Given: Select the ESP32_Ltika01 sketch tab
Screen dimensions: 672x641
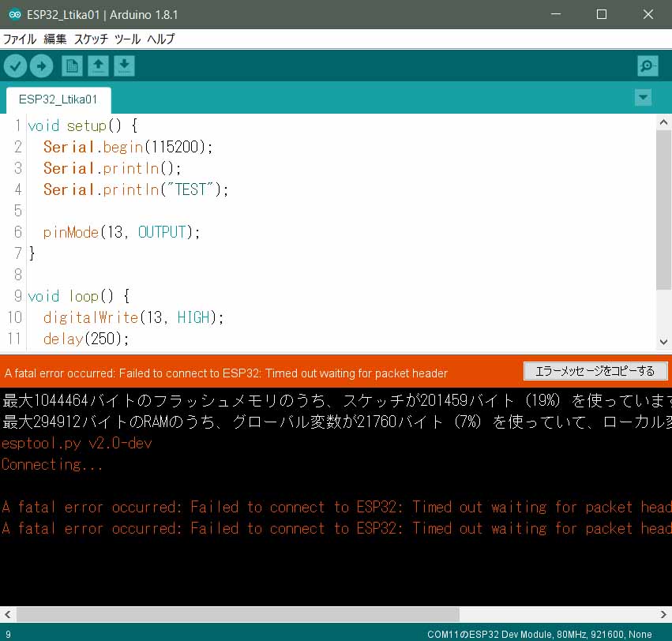Looking at the screenshot, I should 58,100.
